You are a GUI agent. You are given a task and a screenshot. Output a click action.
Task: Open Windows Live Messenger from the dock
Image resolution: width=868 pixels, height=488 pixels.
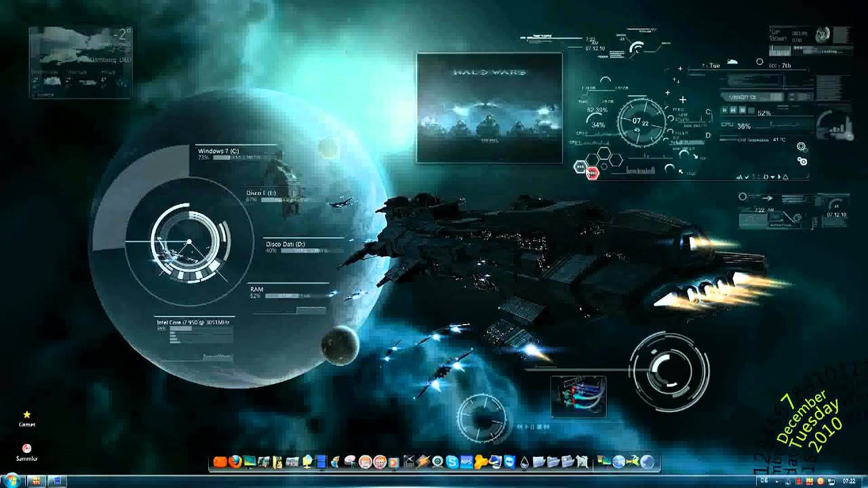pyautogui.click(x=335, y=462)
